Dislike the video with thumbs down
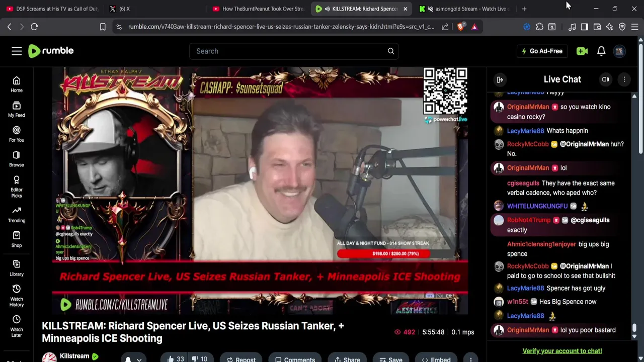 (200, 359)
